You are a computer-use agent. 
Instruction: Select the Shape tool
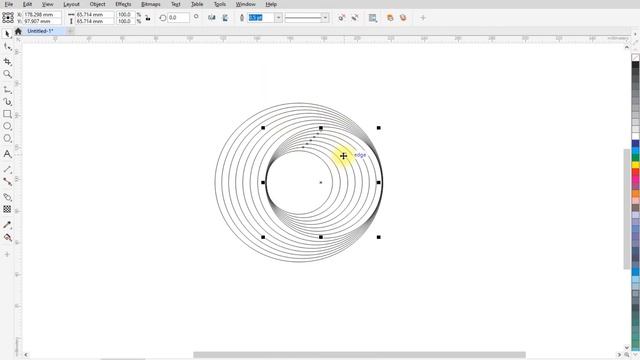(x=7, y=47)
